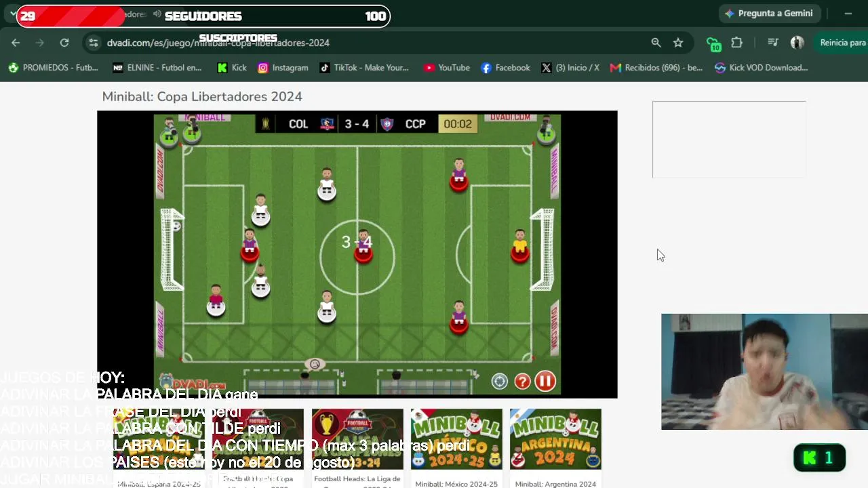Mute the tab using its speaker icon

tap(157, 14)
